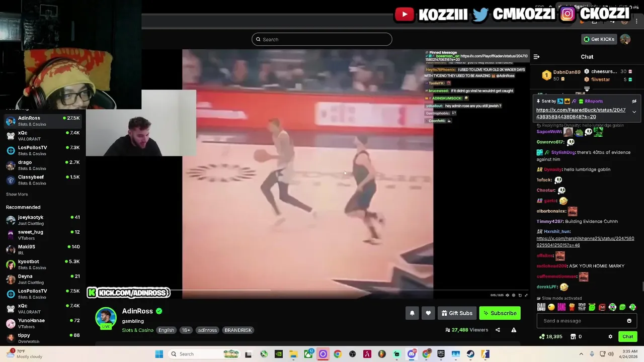Image resolution: width=644 pixels, height=362 pixels.
Task: Select kyootbot recommended channel
Action: click(x=43, y=264)
